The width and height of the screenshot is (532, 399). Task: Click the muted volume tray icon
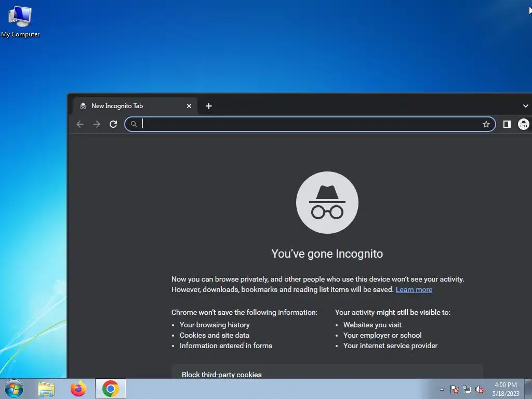pos(480,389)
